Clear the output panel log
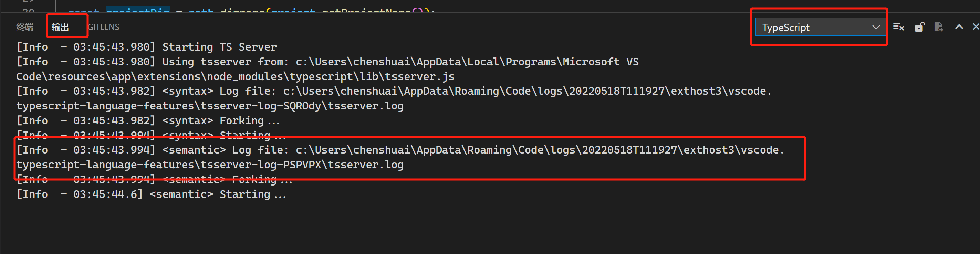Image resolution: width=980 pixels, height=254 pixels. tap(898, 27)
